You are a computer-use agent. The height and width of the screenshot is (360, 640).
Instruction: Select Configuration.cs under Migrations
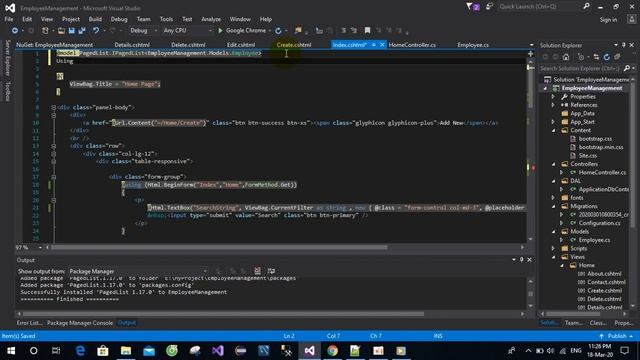(599, 223)
